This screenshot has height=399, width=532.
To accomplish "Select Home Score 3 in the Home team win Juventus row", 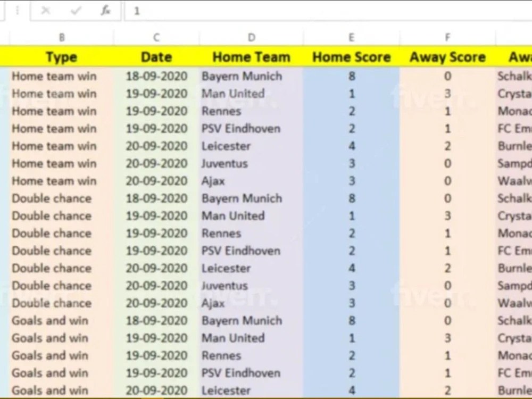I will click(352, 163).
